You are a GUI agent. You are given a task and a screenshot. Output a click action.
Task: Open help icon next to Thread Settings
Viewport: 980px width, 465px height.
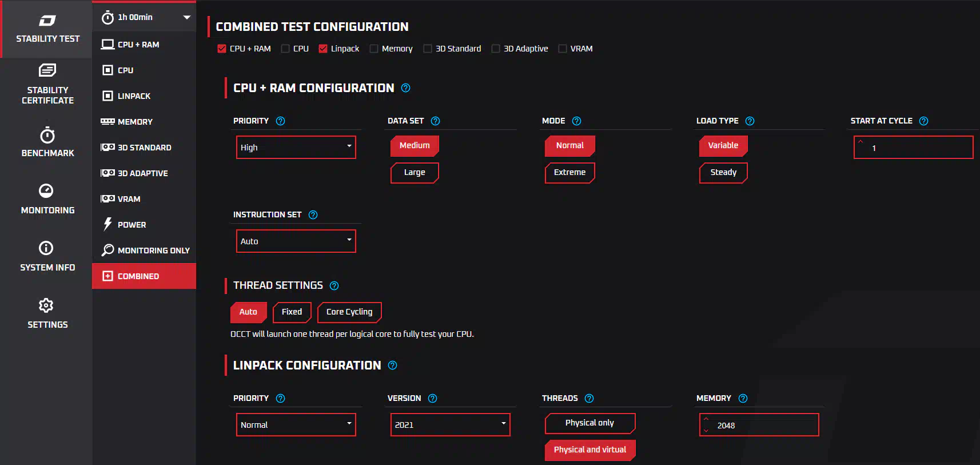pyautogui.click(x=334, y=285)
